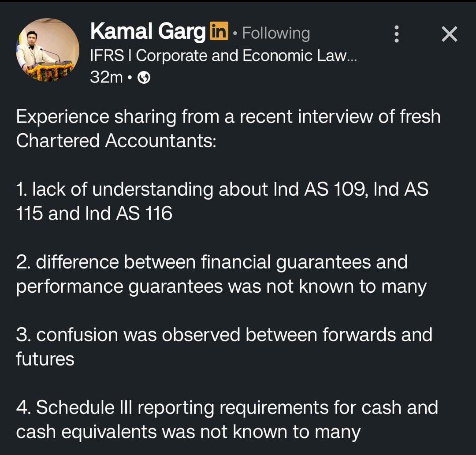The height and width of the screenshot is (455, 476).
Task: Click point 4 'Schedule III reporting requirements' line
Action: tap(227, 407)
